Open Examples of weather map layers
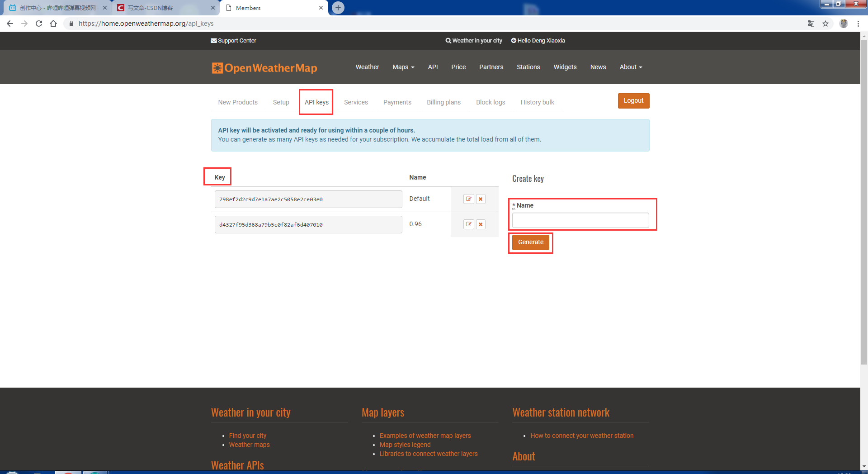 425,436
